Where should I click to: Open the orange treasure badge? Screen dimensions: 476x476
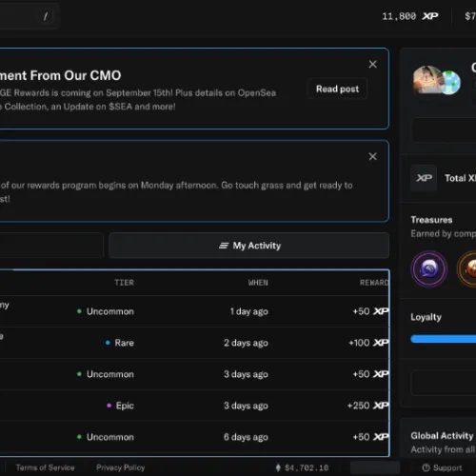click(466, 269)
